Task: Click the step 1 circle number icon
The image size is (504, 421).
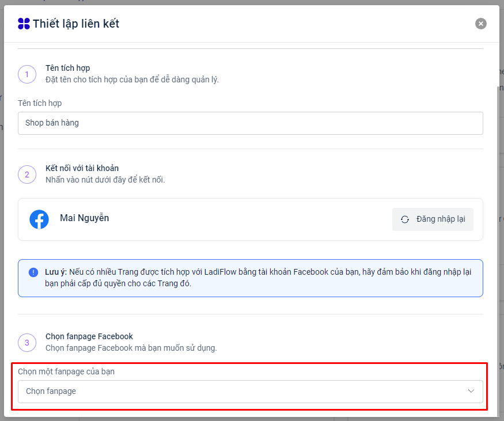Action: point(27,74)
